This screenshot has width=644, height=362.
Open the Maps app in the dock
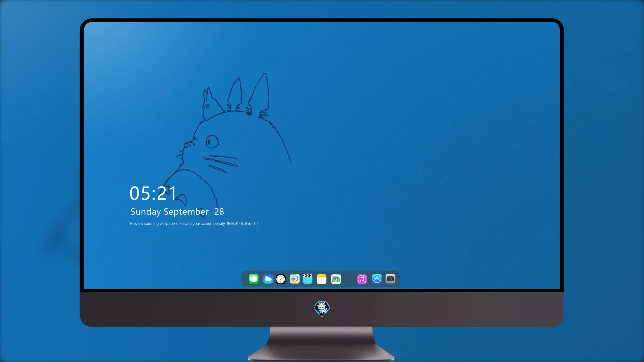click(294, 279)
